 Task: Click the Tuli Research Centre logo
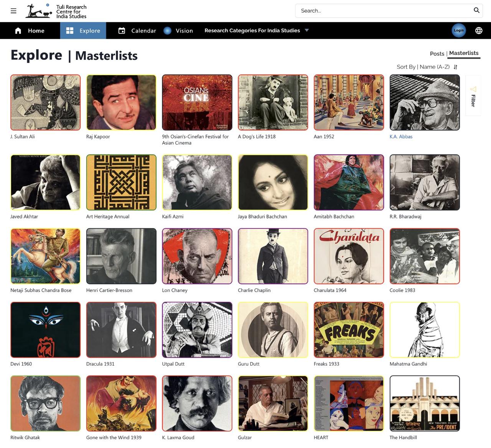(56, 11)
